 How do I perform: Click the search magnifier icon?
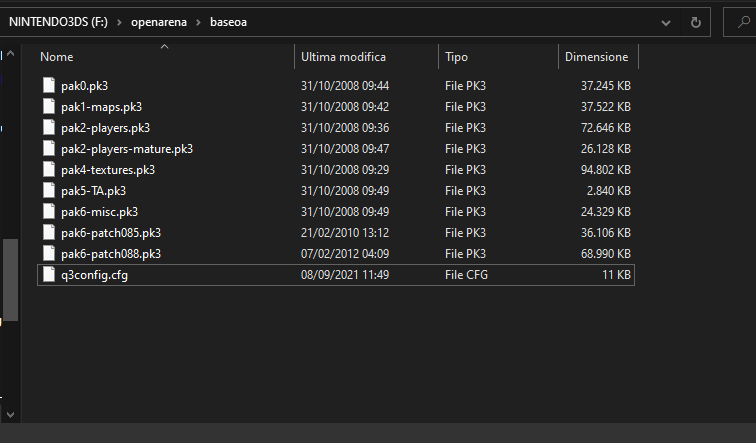pos(744,22)
